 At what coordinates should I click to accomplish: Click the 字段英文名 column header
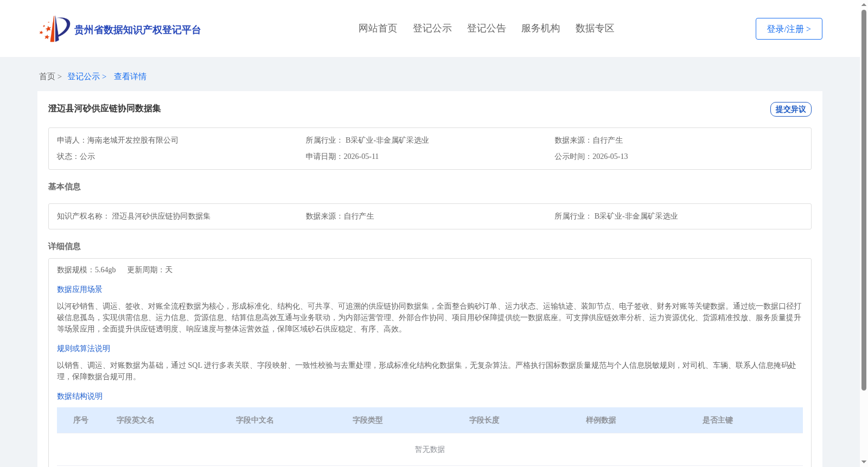click(136, 420)
